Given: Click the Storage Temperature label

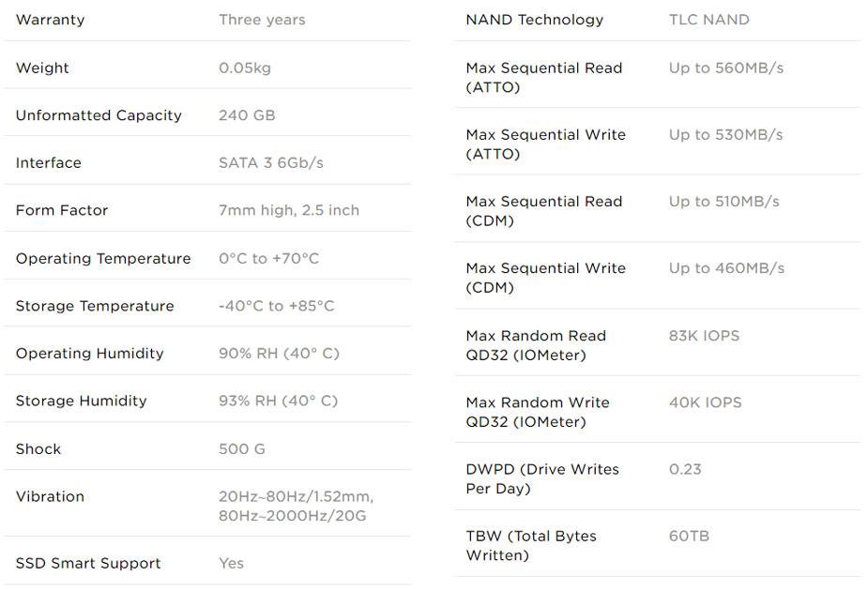Looking at the screenshot, I should (x=95, y=306).
